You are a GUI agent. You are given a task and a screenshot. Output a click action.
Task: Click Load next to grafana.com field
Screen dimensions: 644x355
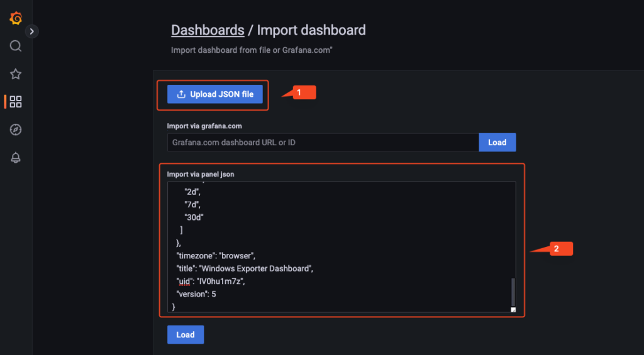(497, 143)
